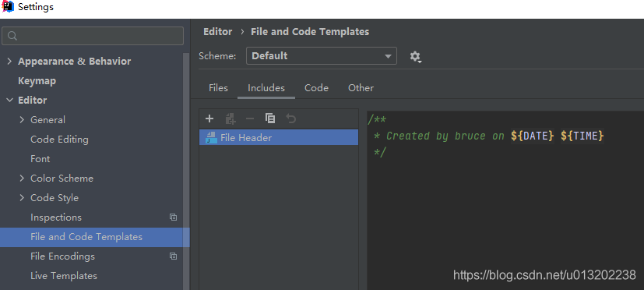Click the project-level icon beside File Encodings
Image resolution: width=644 pixels, height=290 pixels.
click(174, 256)
